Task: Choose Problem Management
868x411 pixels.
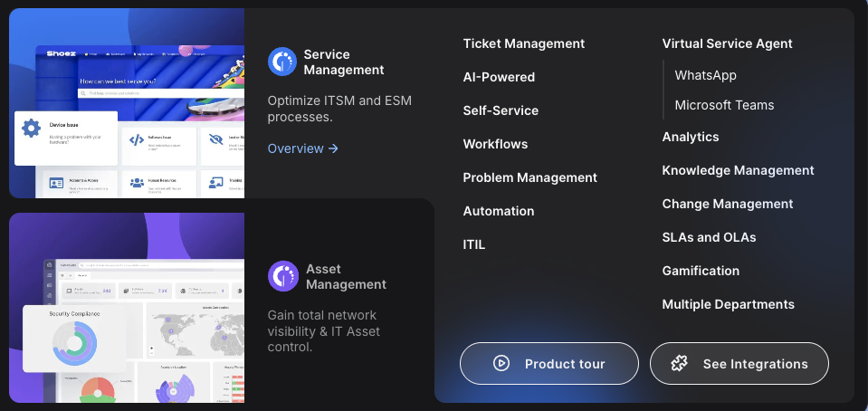Action: pos(529,177)
